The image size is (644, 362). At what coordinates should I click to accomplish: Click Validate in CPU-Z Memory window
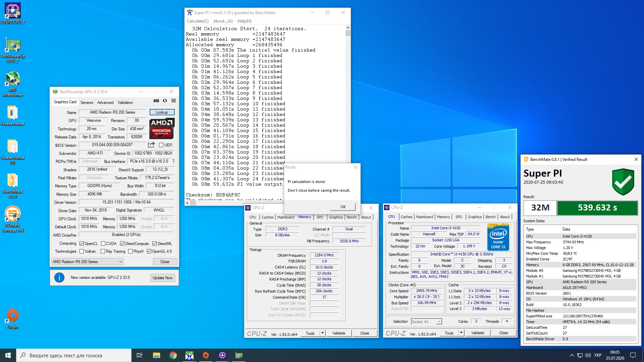339,333
